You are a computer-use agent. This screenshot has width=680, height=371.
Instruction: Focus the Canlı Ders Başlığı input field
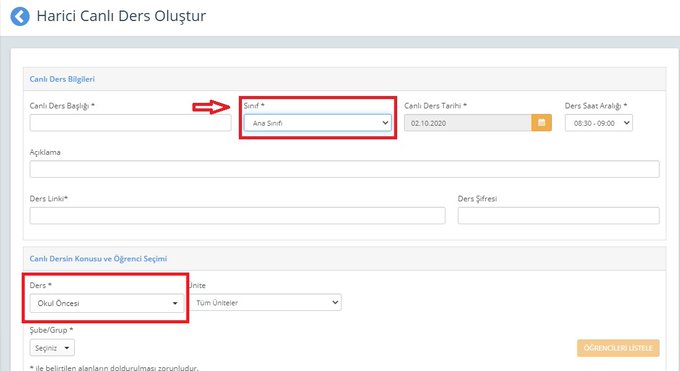[x=130, y=123]
